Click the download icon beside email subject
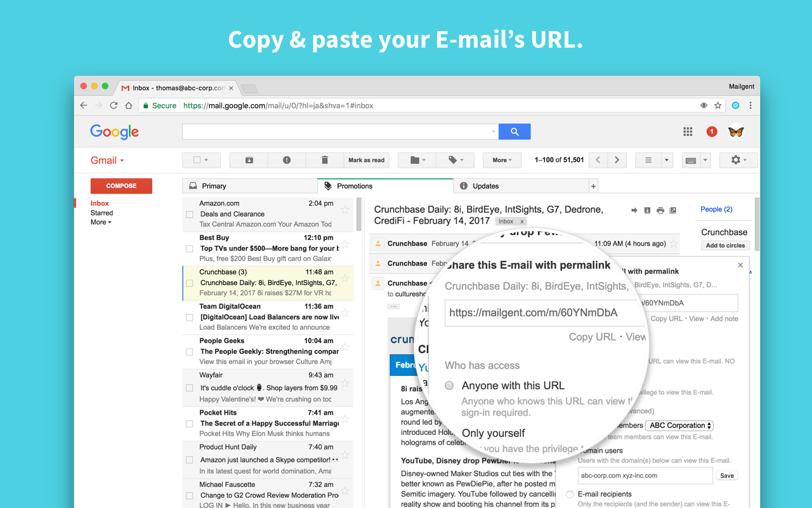This screenshot has height=508, width=812. pos(647,210)
